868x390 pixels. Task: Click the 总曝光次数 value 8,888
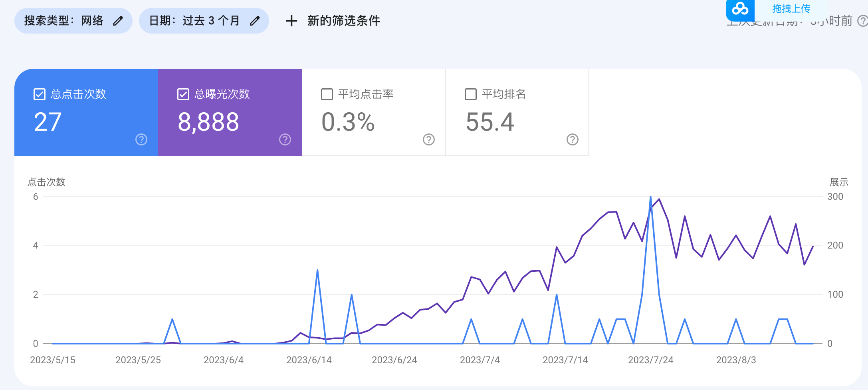point(208,122)
